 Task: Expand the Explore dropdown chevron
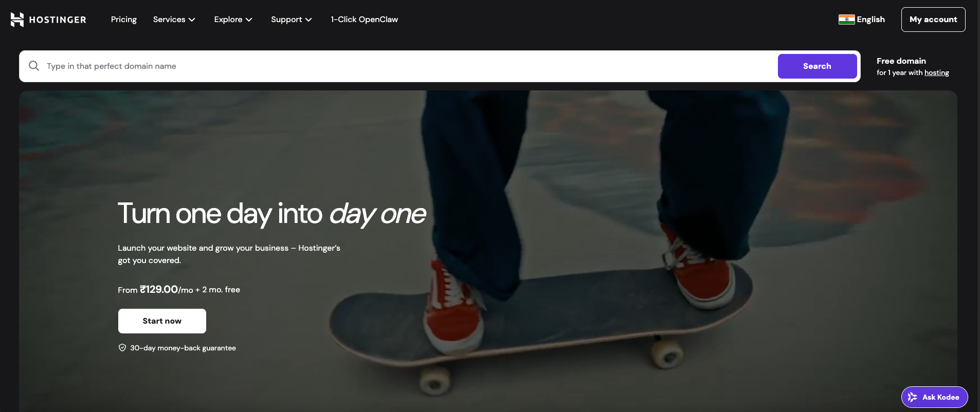coord(249,20)
